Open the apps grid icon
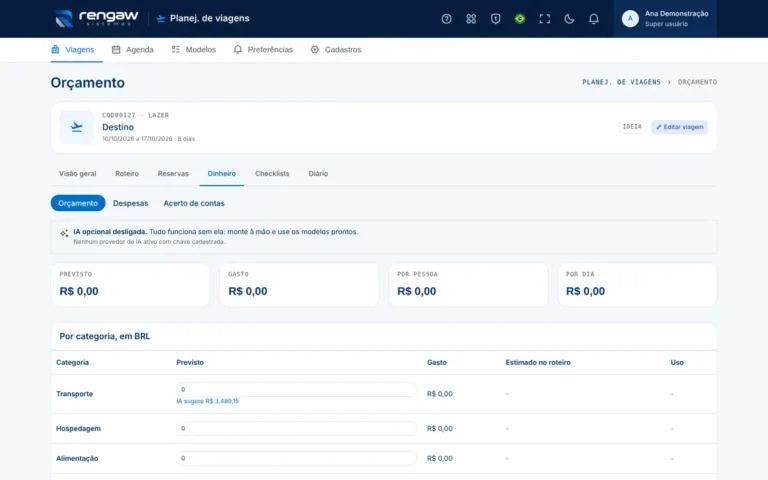The image size is (768, 480). click(x=471, y=19)
